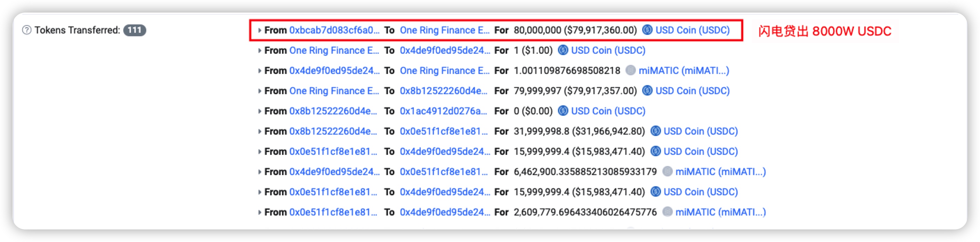980x242 pixels.
Task: Open recipient 0x4de9f0ed95de24... in 1 ($1.00) row
Action: pyautogui.click(x=445, y=50)
